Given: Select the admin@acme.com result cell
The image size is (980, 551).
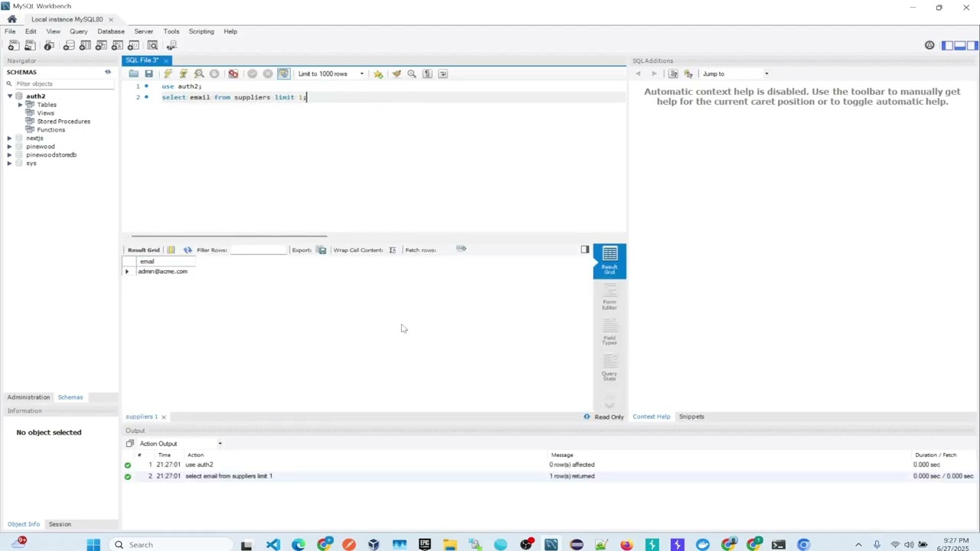Looking at the screenshot, I should coord(162,272).
